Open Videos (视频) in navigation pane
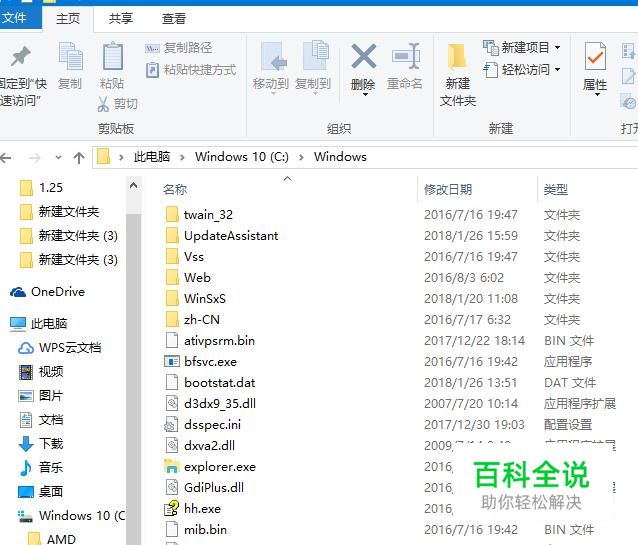Screen dimensions: 638x545 [41, 372]
